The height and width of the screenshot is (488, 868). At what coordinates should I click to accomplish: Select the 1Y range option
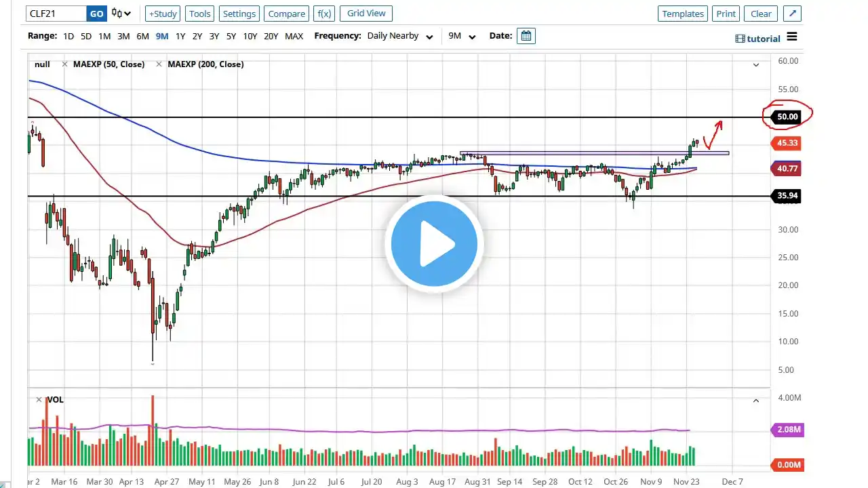pos(180,36)
